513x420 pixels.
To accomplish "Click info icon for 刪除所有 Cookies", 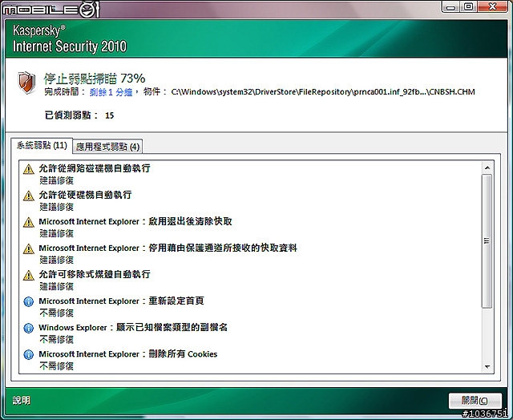I will tap(29, 354).
